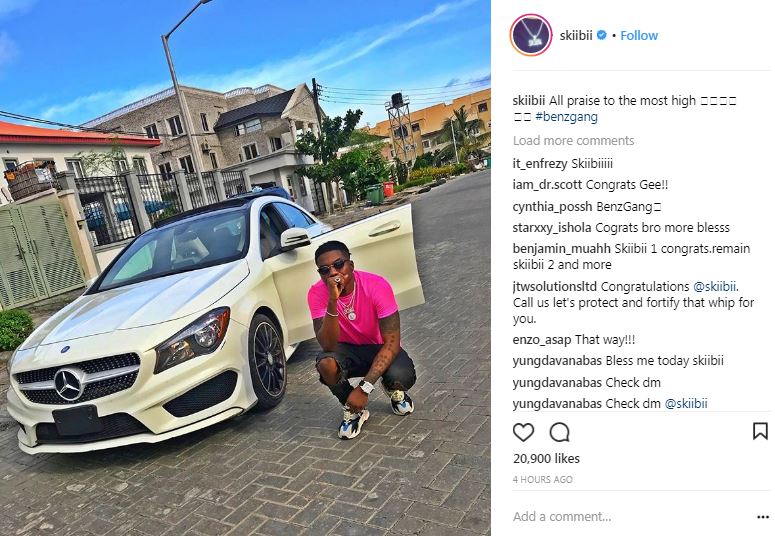Viewport: 775px width, 536px height.
Task: Open the 4 HOURS AGO timestamp
Action: [x=543, y=480]
